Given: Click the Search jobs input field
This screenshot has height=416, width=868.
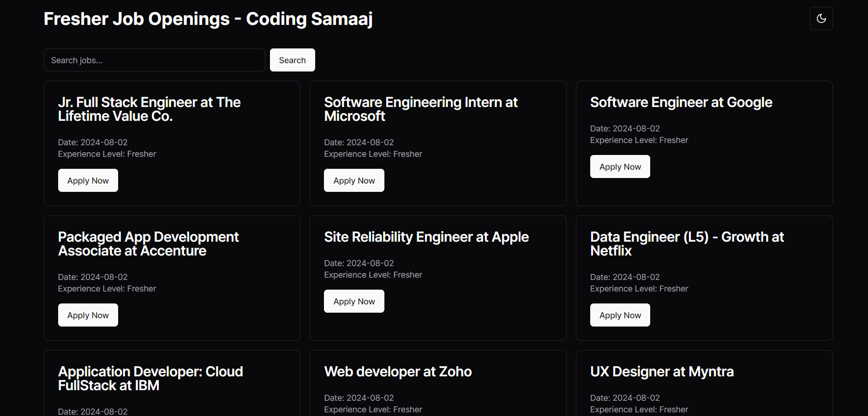Looking at the screenshot, I should (x=155, y=60).
